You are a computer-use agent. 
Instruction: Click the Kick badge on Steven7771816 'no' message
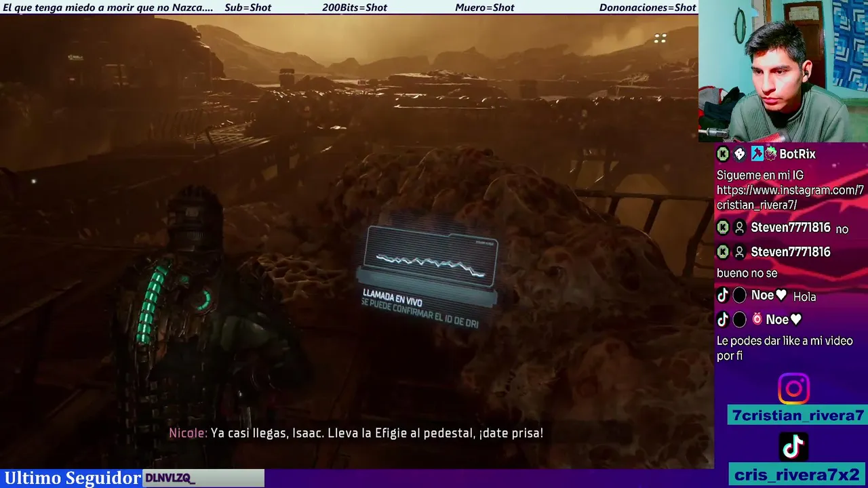pos(723,228)
